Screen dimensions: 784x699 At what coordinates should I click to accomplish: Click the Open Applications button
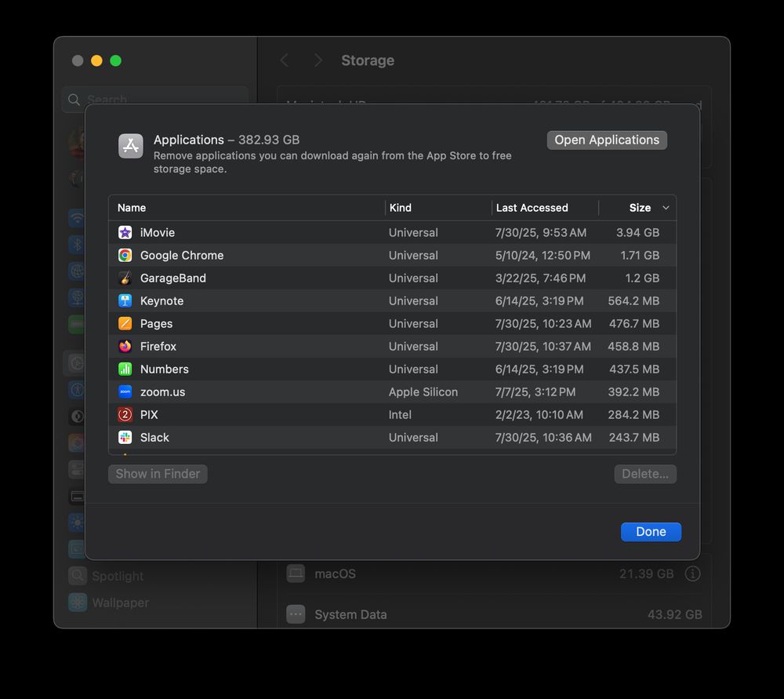[x=607, y=140]
